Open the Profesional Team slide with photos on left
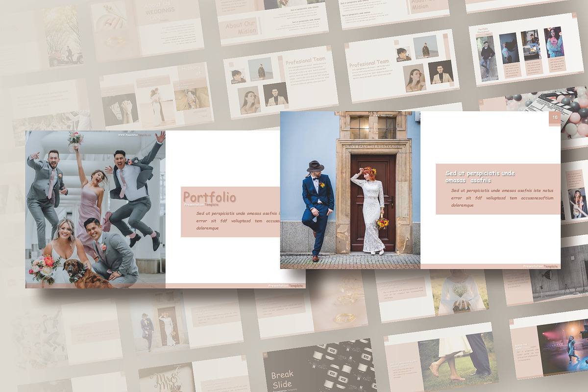Viewport: 588px width, 392px height. (x=281, y=82)
